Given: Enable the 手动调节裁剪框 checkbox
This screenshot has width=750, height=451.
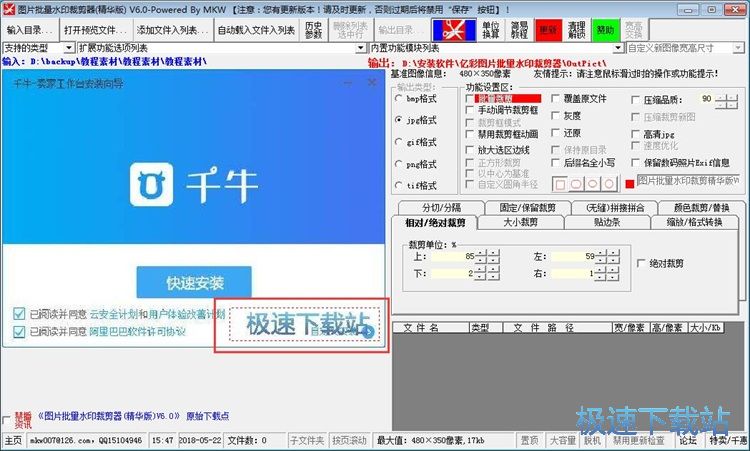Looking at the screenshot, I should click(470, 110).
